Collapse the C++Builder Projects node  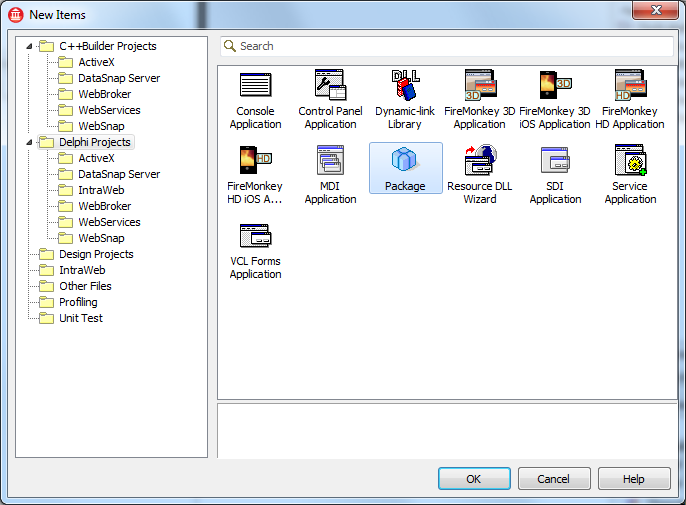click(29, 46)
